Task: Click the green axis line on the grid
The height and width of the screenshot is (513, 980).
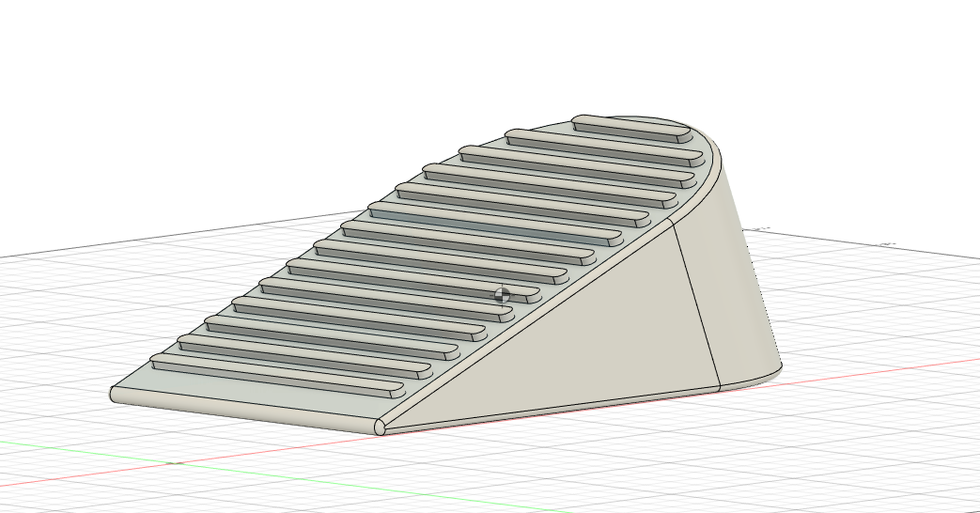Action: 94,452
